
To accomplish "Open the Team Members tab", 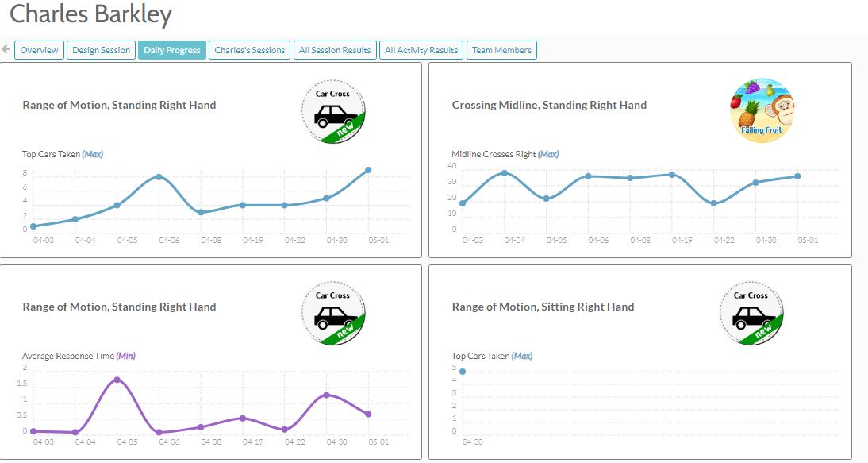I will pos(501,50).
